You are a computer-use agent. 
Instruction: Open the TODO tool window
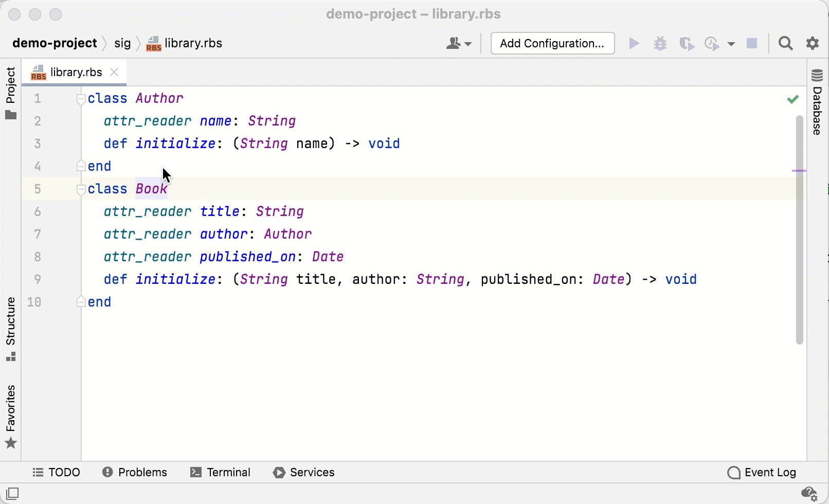pyautogui.click(x=57, y=472)
